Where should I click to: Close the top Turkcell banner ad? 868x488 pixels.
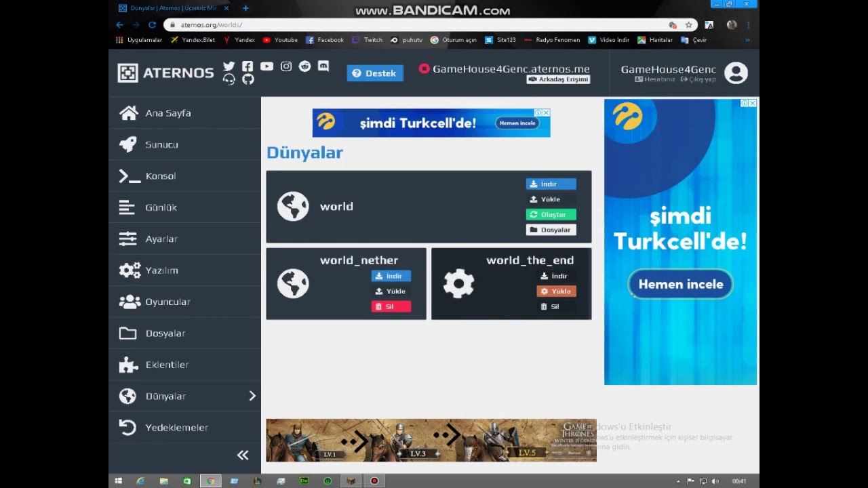[x=546, y=113]
